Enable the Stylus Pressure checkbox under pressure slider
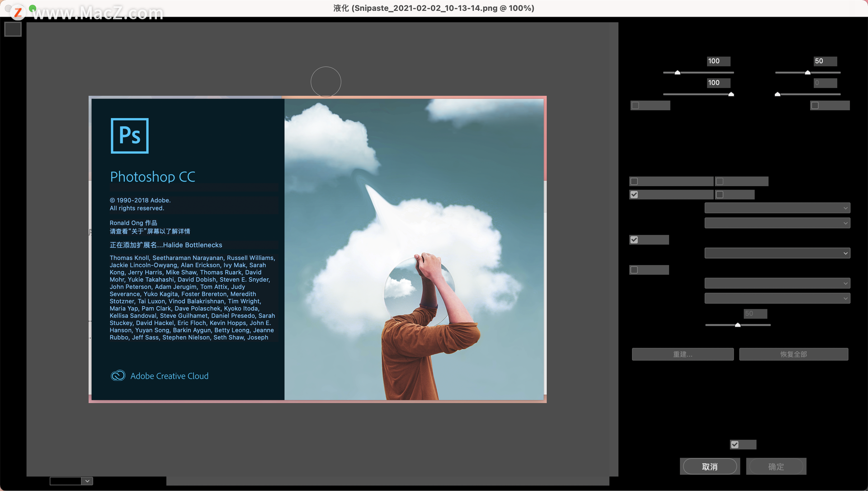The width and height of the screenshot is (868, 491). (636, 105)
